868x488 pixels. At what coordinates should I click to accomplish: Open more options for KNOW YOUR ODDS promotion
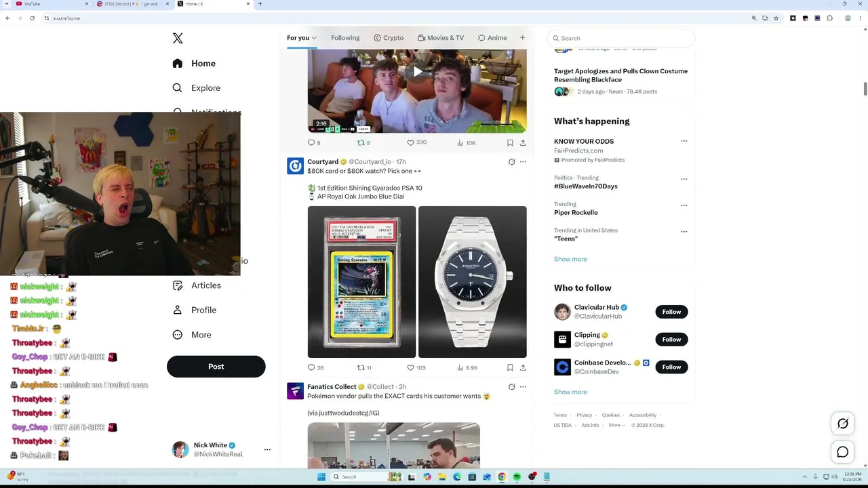pos(684,141)
